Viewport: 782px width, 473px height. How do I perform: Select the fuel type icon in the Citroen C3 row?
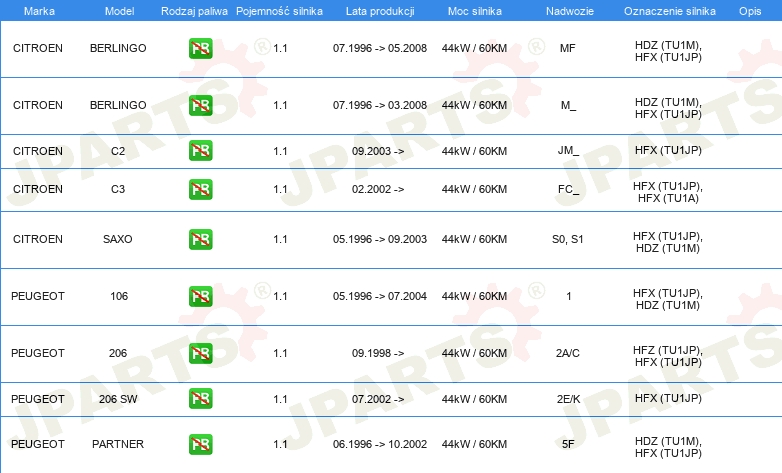coord(200,189)
